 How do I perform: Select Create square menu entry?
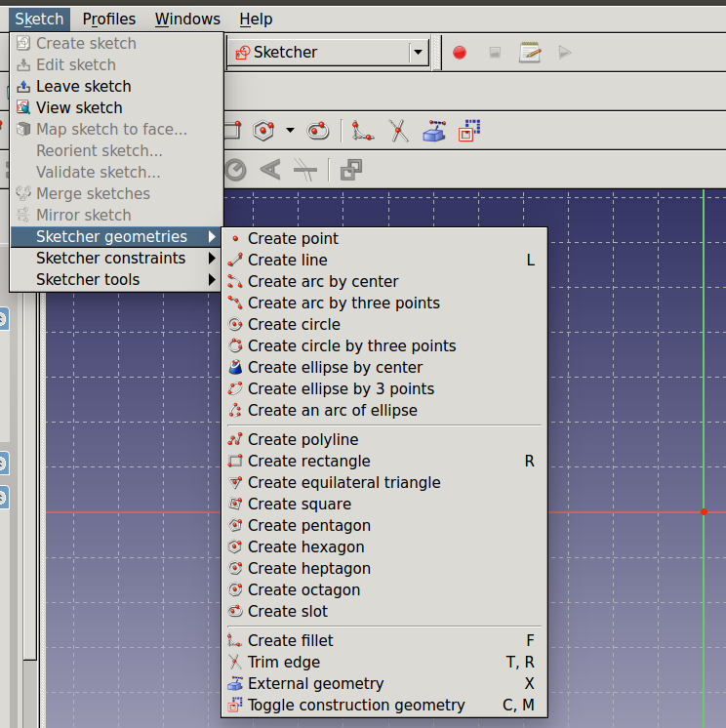click(384, 505)
